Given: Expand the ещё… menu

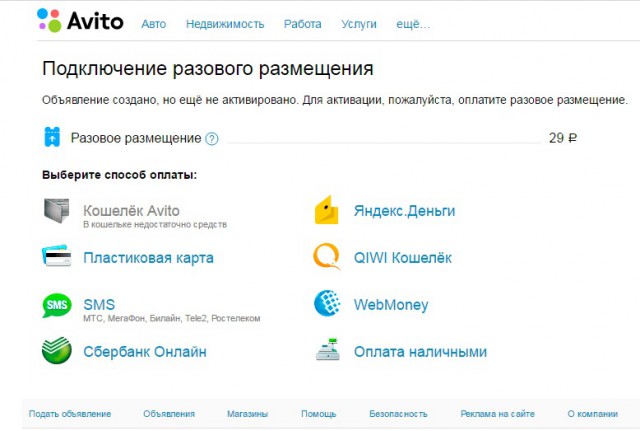Looking at the screenshot, I should (x=413, y=24).
